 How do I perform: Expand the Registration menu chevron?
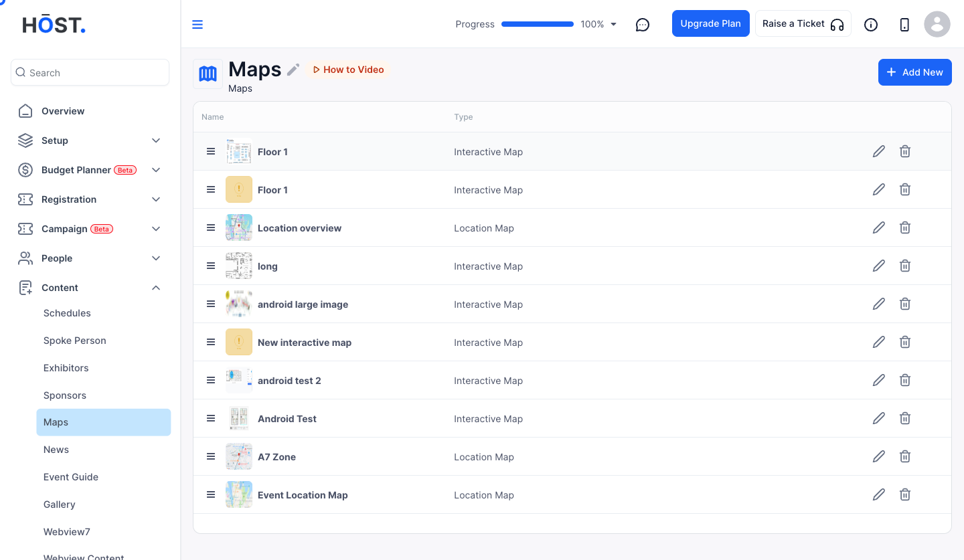pyautogui.click(x=156, y=199)
